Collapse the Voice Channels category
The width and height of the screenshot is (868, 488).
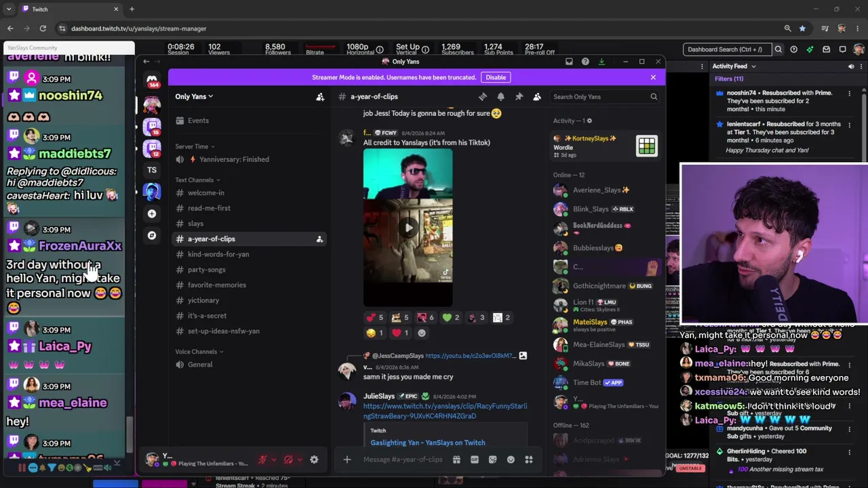pos(199,352)
